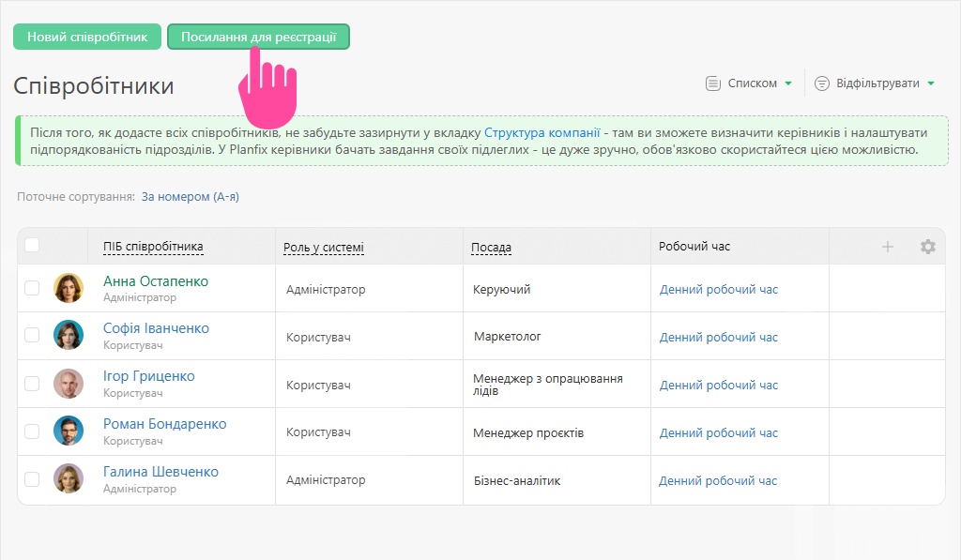Screen dimensions: 961x560
Task: Sort by ПІБ співробітника column header
Action: (153, 247)
